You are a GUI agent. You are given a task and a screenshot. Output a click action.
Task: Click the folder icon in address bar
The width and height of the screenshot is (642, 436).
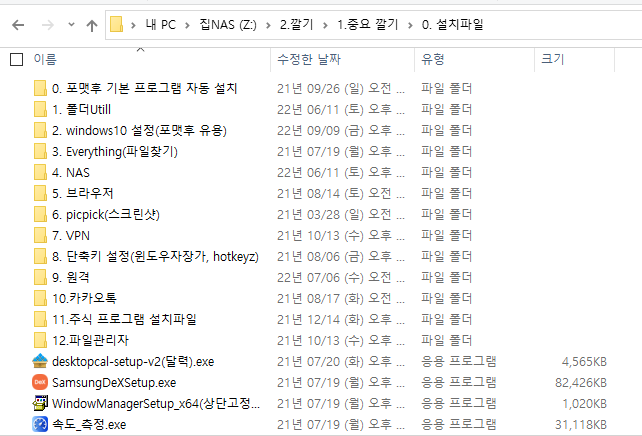click(x=116, y=25)
